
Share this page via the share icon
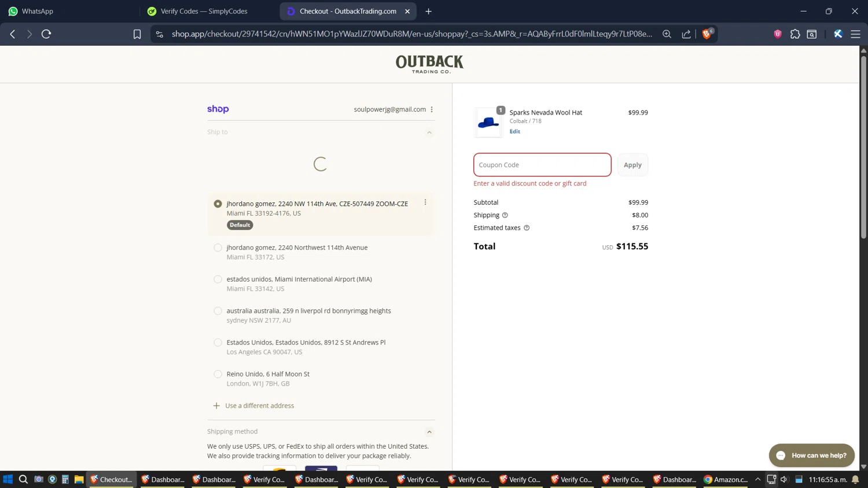[686, 34]
